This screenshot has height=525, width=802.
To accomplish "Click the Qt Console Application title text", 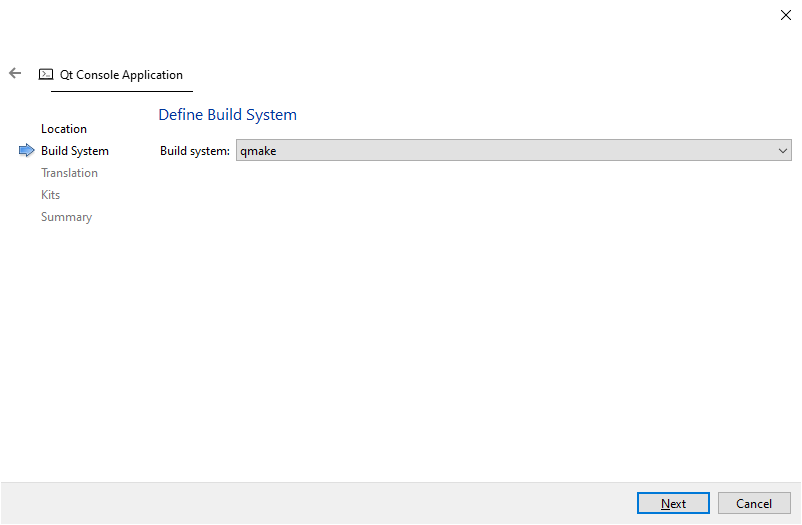I will click(121, 75).
